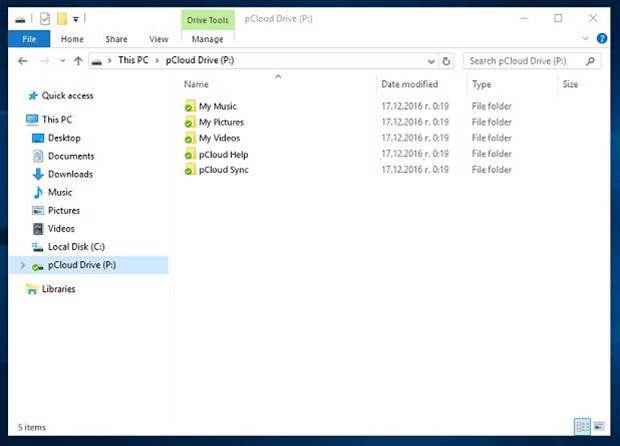The height and width of the screenshot is (446, 620).
Task: Open Downloads in the navigation pane
Action: click(x=70, y=174)
